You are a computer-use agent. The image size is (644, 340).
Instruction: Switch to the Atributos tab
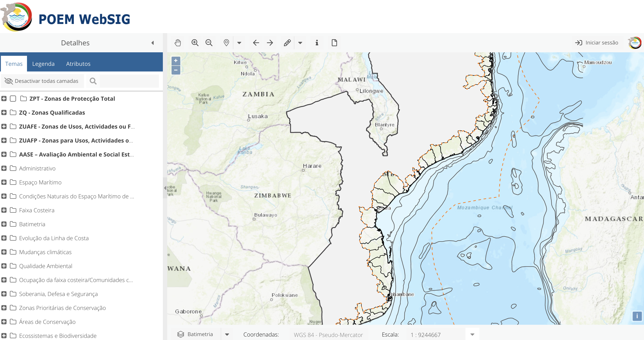78,64
